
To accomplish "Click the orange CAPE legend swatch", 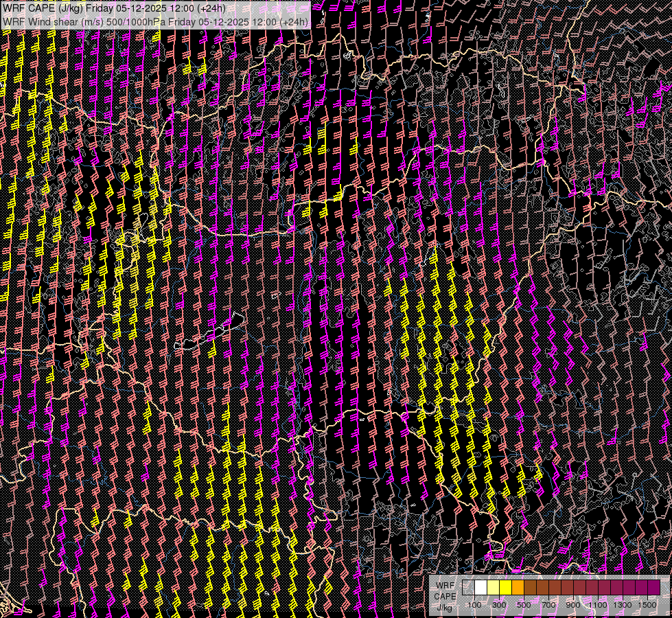I will (518, 588).
